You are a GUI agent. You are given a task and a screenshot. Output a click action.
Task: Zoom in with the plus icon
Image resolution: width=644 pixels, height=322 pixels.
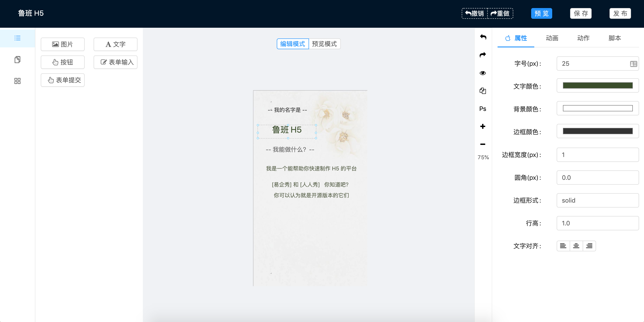click(483, 126)
